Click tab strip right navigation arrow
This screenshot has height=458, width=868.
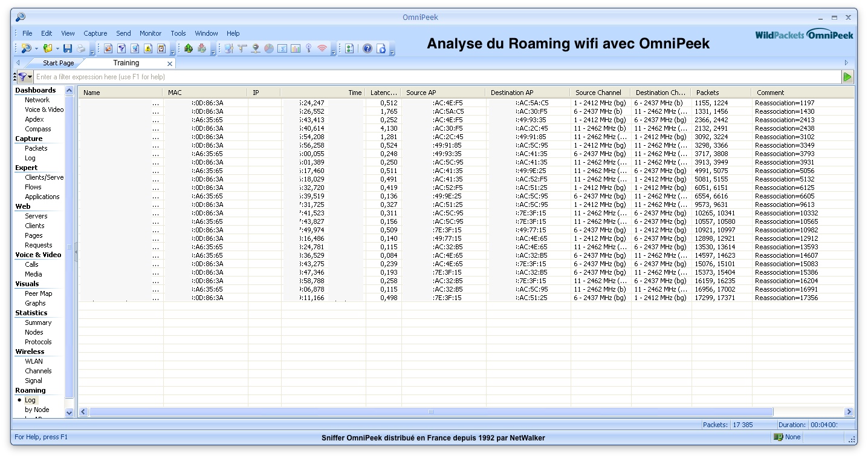[x=846, y=63]
